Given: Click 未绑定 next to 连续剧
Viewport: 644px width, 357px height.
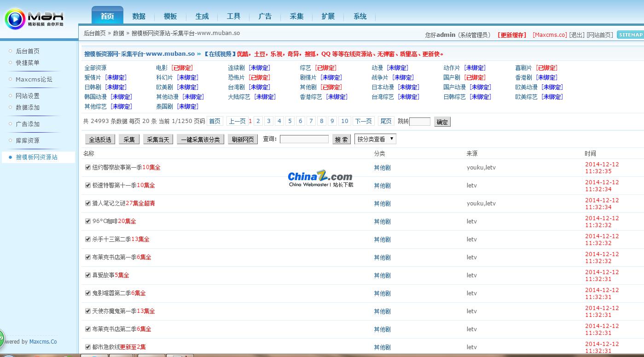Looking at the screenshot, I should pos(260,68).
